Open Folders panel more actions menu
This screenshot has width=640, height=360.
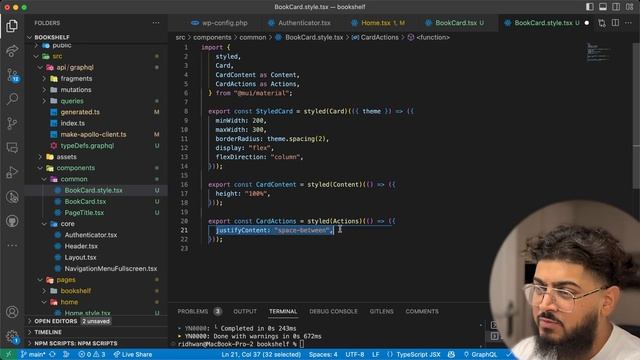point(156,23)
